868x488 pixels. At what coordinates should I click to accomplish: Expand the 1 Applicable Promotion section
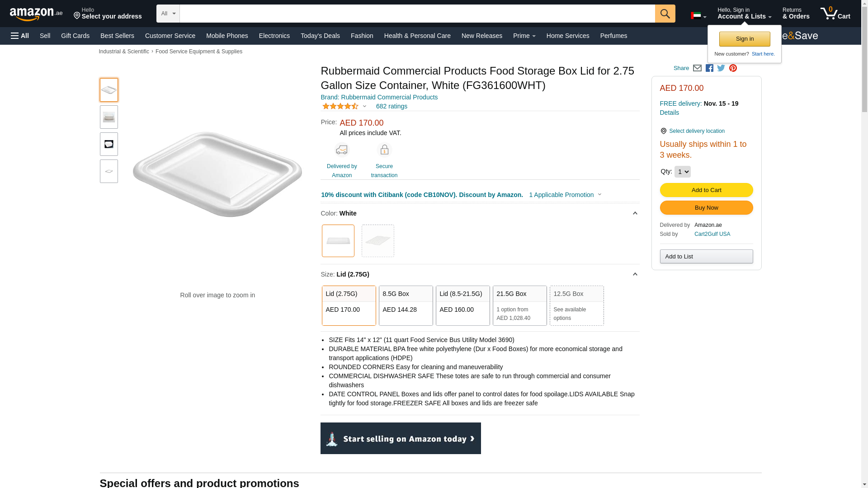click(x=565, y=195)
